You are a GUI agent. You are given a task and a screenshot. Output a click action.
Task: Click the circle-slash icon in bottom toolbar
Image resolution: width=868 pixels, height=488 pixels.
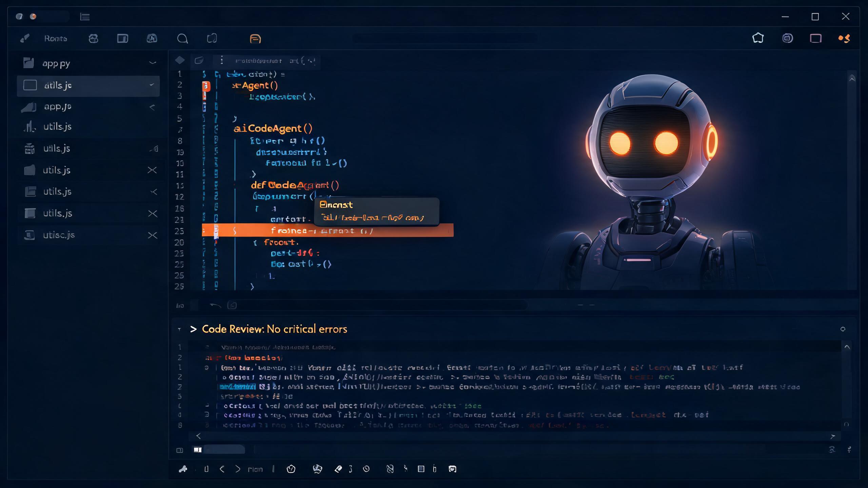tap(366, 469)
